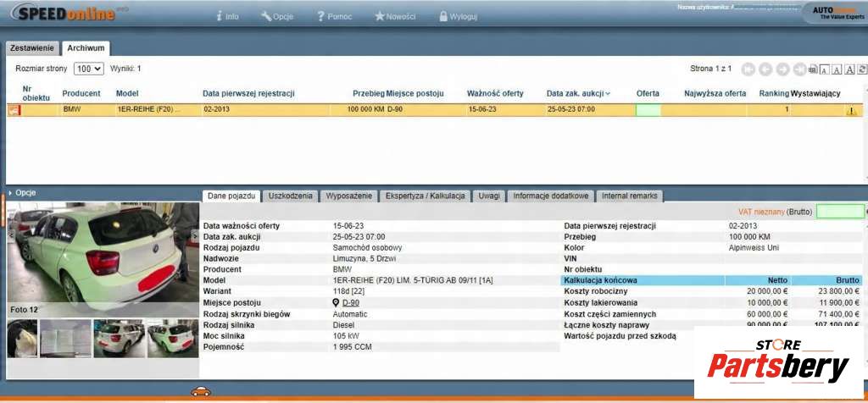Image resolution: width=868 pixels, height=403 pixels.
Task: Click the orange object icon in BMW row
Action: click(14, 109)
